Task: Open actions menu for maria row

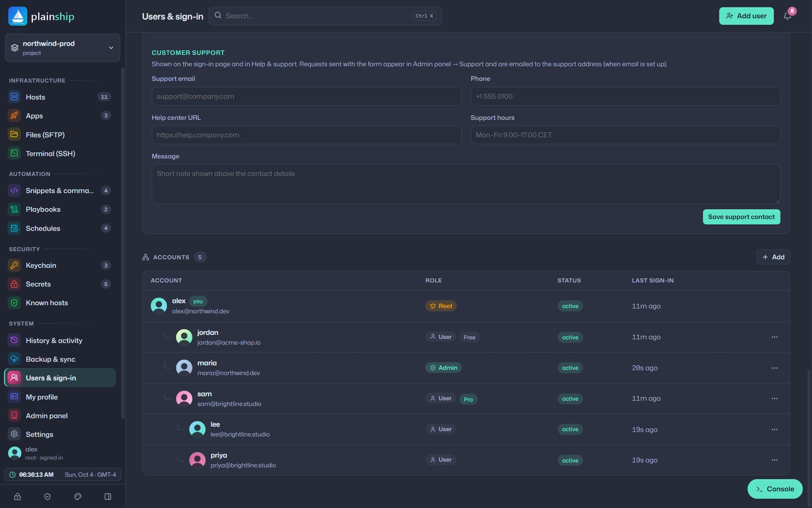Action: click(775, 368)
